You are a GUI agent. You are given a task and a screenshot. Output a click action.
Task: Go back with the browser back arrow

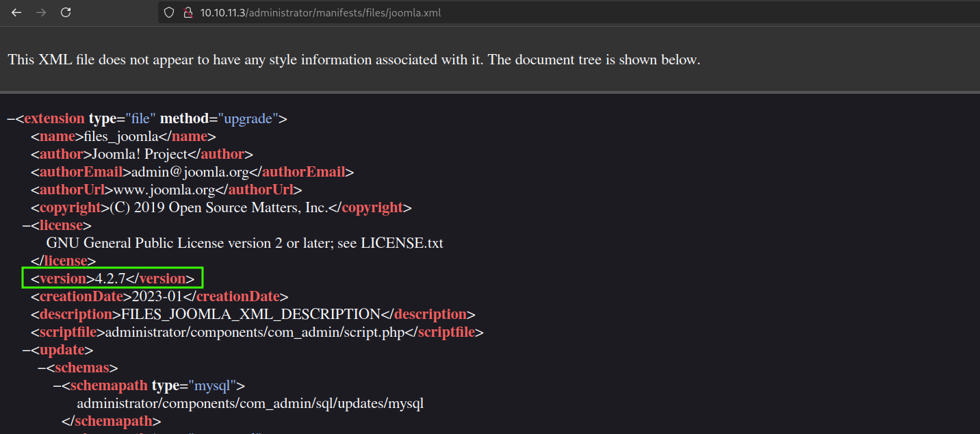[x=16, y=12]
